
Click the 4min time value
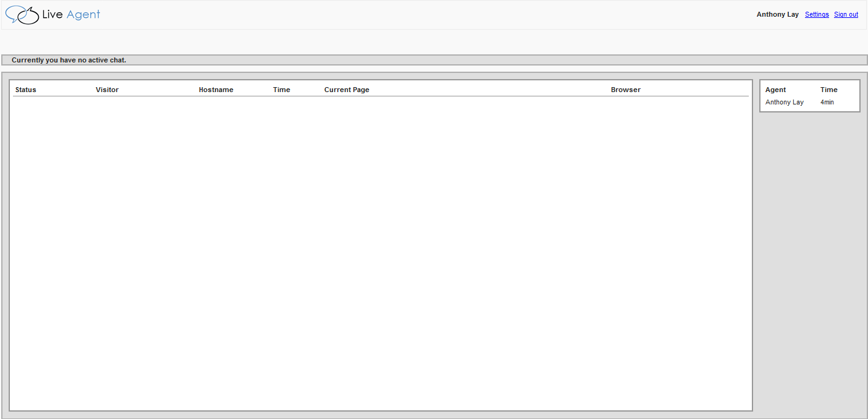827,102
